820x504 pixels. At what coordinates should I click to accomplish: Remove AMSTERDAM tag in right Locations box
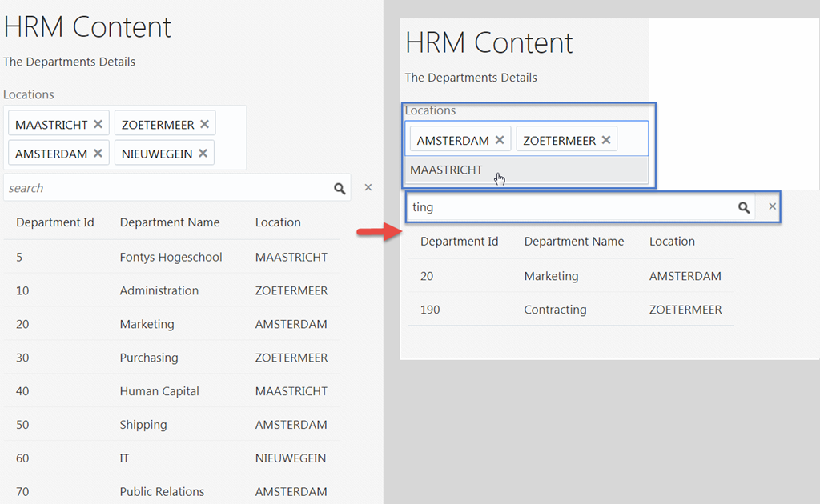(500, 140)
